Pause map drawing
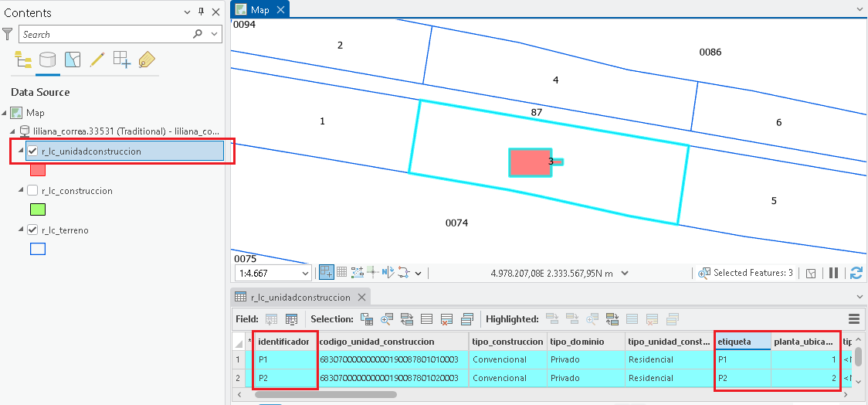868x405 pixels. coord(834,273)
